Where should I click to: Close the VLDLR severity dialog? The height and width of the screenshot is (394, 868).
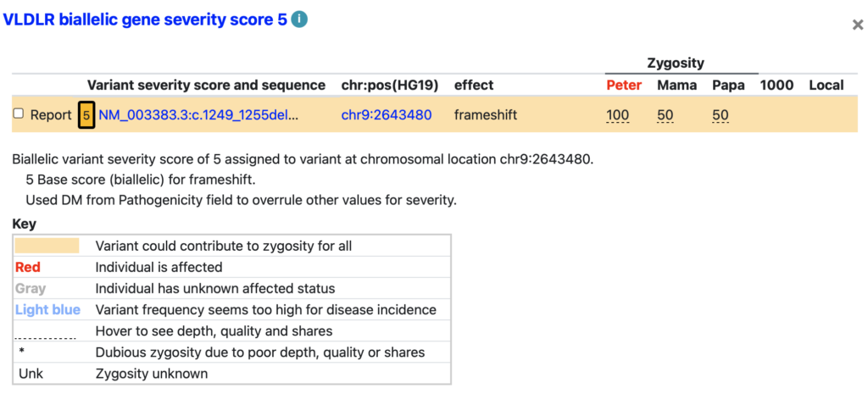858,25
